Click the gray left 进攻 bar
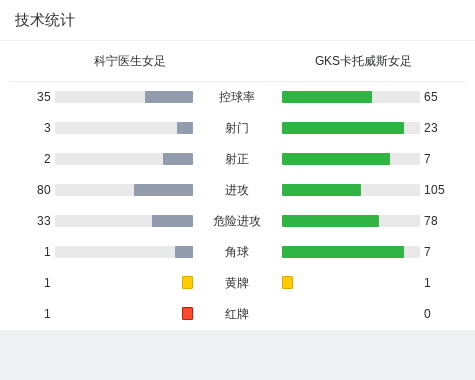The height and width of the screenshot is (380, 475). [163, 190]
